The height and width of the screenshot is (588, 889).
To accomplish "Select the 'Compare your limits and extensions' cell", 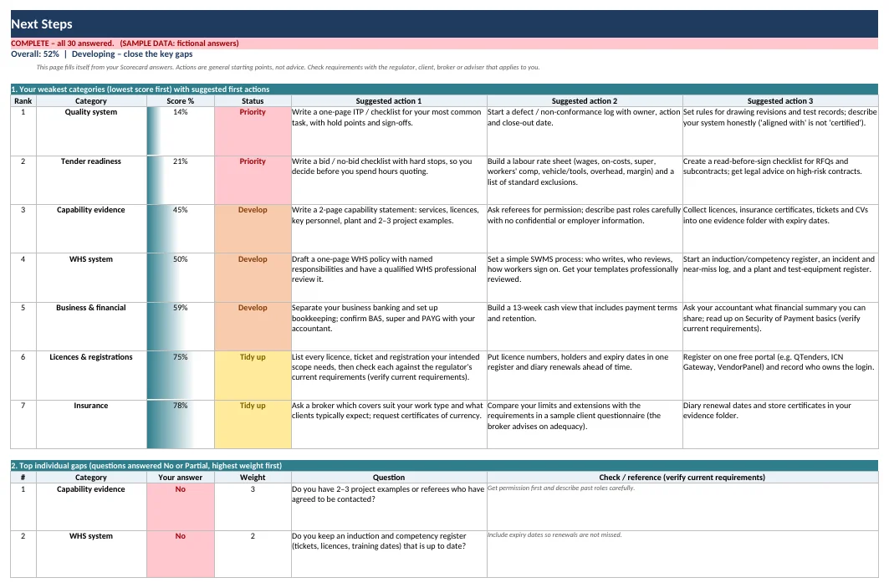I will (585, 424).
